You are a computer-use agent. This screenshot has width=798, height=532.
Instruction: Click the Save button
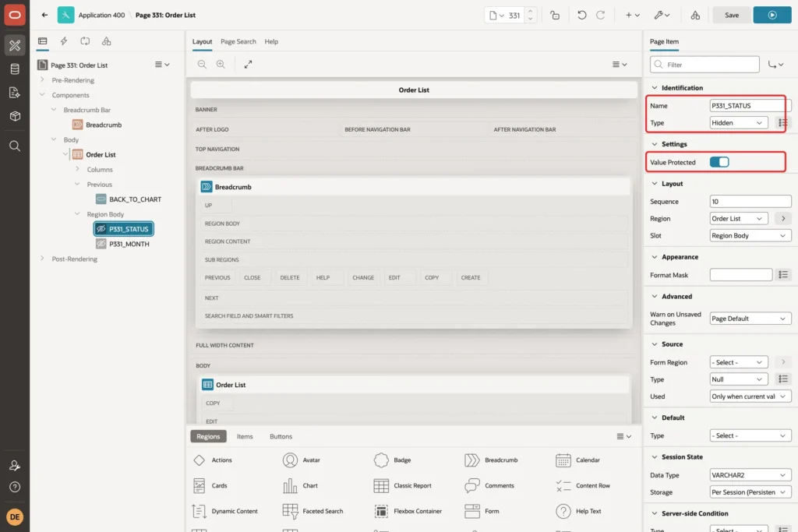pyautogui.click(x=731, y=15)
